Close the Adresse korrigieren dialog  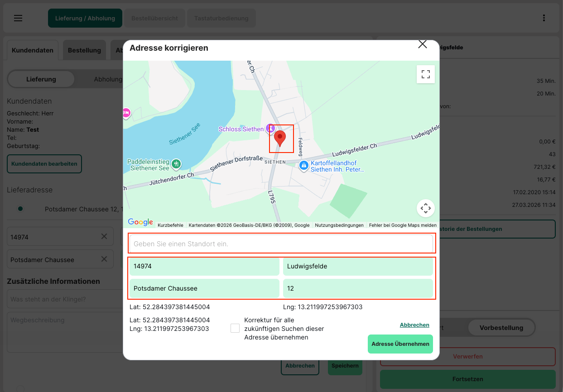pyautogui.click(x=422, y=44)
